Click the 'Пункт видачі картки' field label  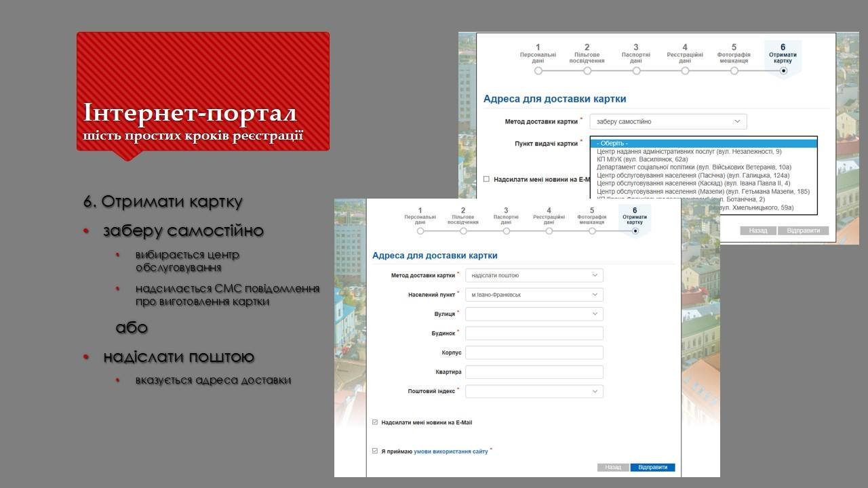(547, 144)
